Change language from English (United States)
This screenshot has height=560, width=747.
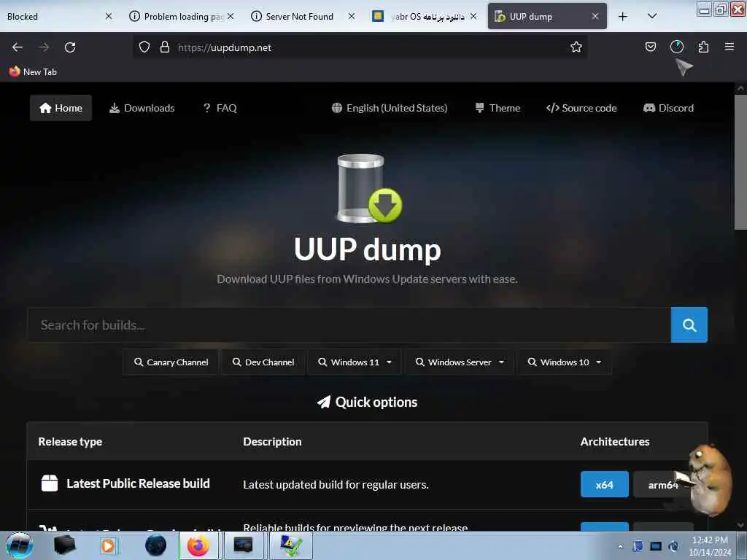pos(390,108)
